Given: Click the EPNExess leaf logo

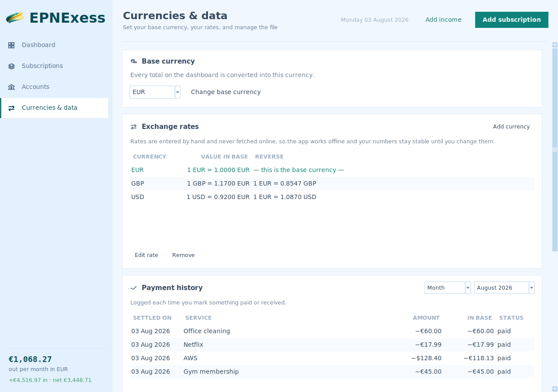Looking at the screenshot, I should tap(15, 18).
